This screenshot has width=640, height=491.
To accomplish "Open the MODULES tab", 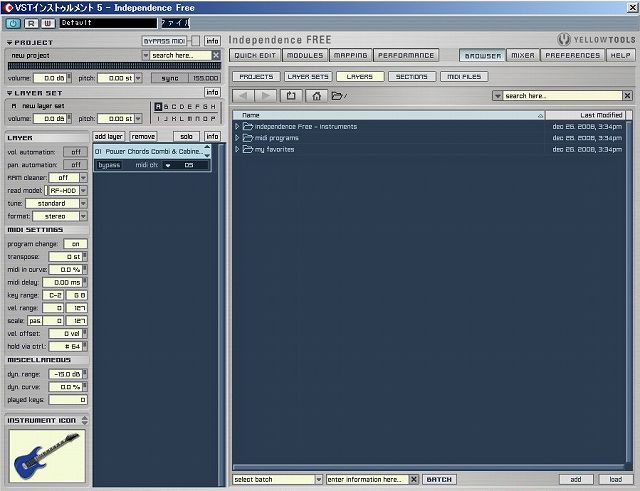I will (x=305, y=55).
